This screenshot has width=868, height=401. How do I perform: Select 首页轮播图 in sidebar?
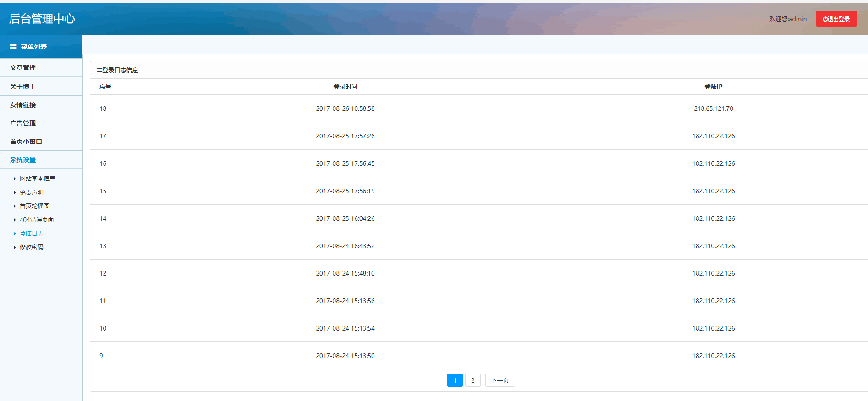[x=34, y=206]
